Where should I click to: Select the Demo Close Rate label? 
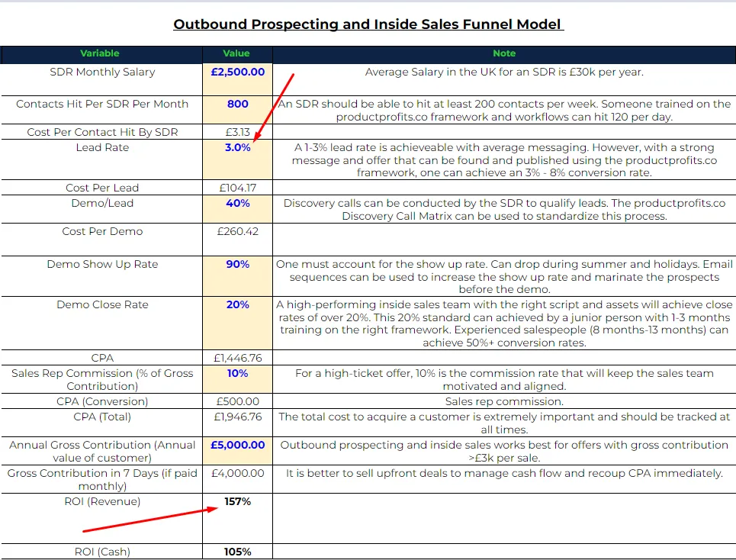(x=102, y=323)
